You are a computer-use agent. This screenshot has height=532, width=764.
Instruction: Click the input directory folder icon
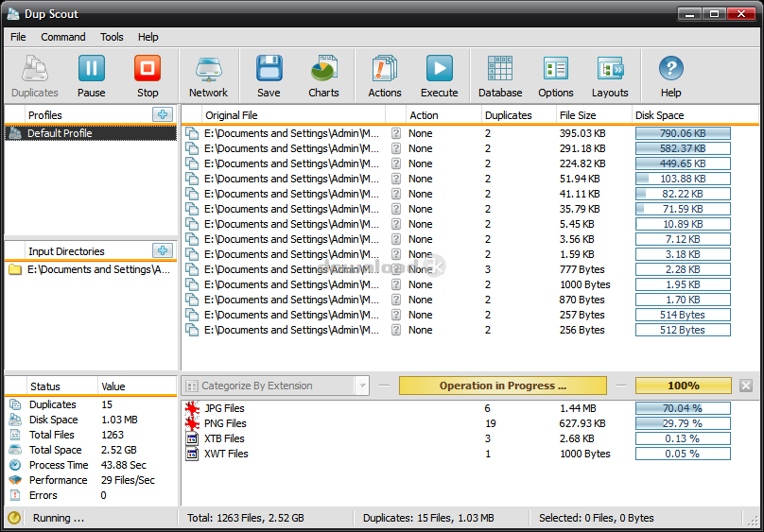point(15,269)
